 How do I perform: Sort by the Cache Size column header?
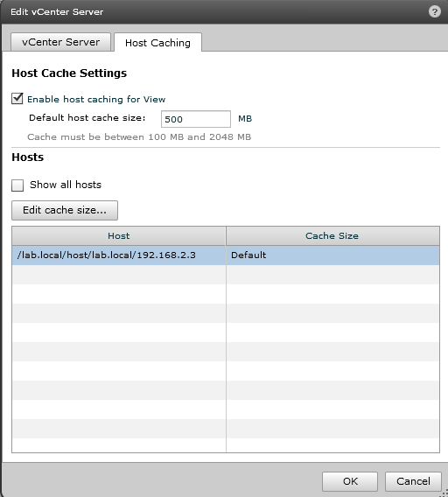pos(332,236)
